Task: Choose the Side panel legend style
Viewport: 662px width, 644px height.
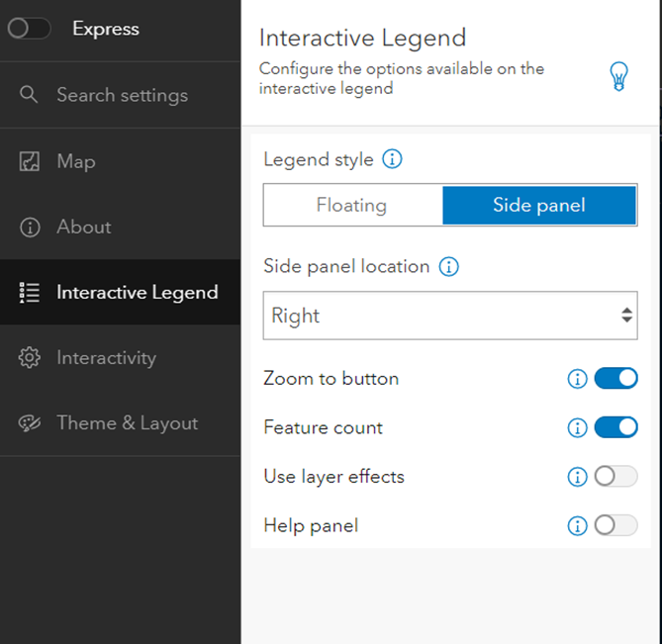Action: 539,205
